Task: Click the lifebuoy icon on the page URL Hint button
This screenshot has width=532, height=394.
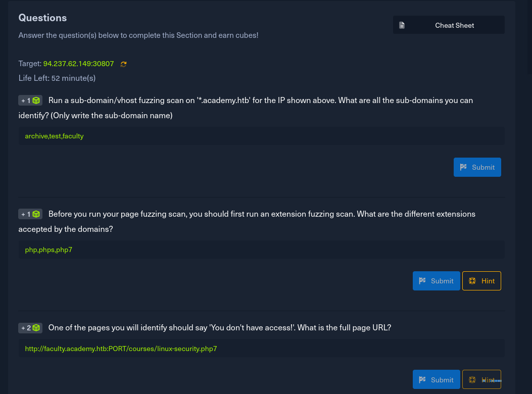Action: (x=472, y=380)
